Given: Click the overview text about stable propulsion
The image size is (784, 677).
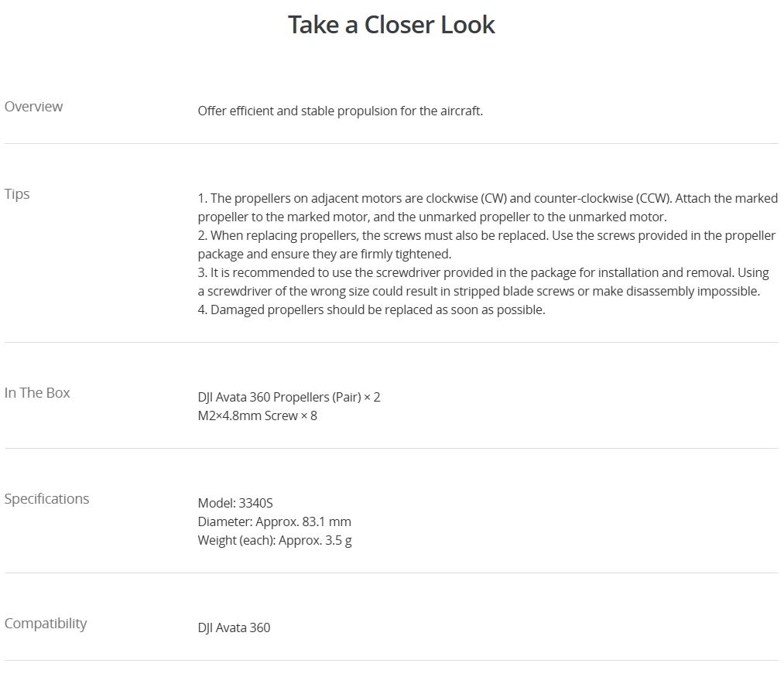Looking at the screenshot, I should (340, 111).
